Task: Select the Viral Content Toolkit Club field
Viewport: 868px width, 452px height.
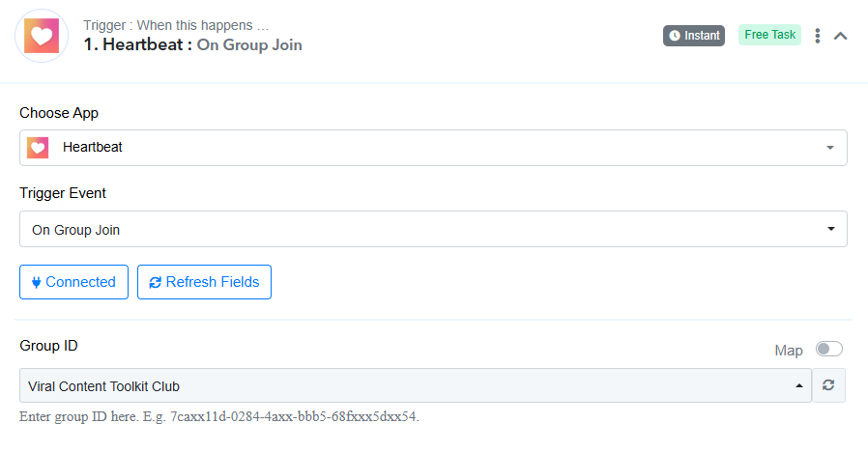Action: point(416,385)
